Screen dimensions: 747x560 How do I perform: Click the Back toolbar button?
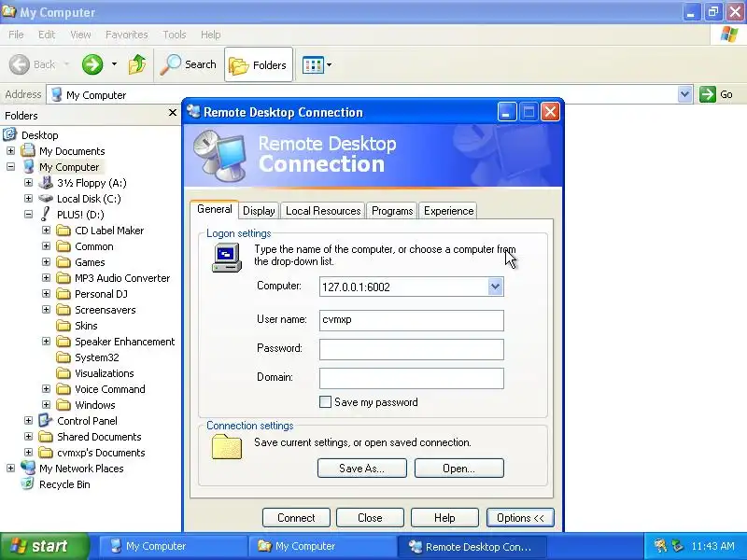(x=33, y=64)
